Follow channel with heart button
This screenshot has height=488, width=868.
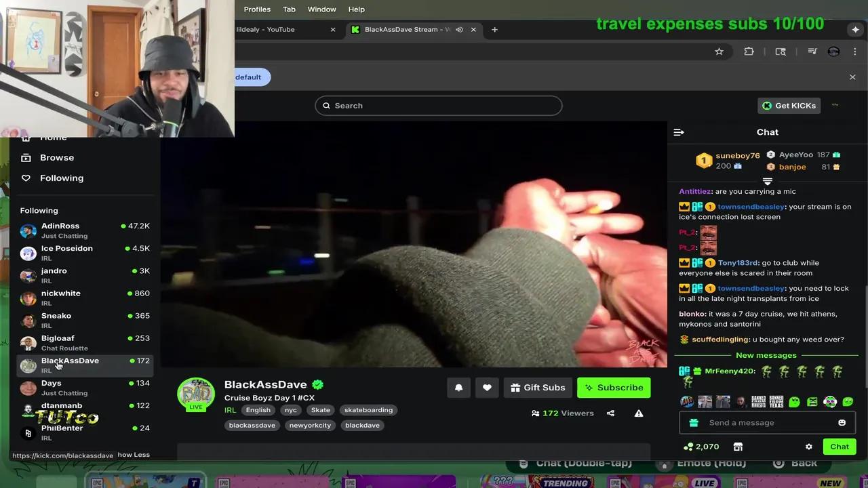pyautogui.click(x=487, y=388)
